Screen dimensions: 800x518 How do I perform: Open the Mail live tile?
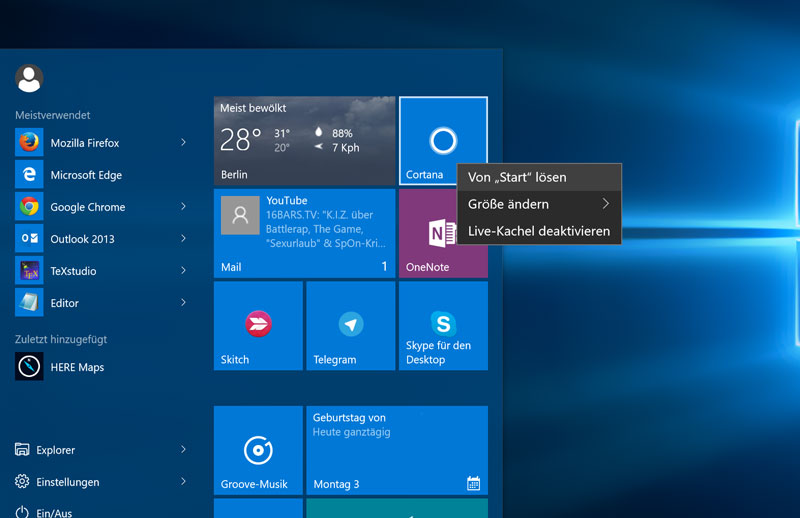point(305,233)
